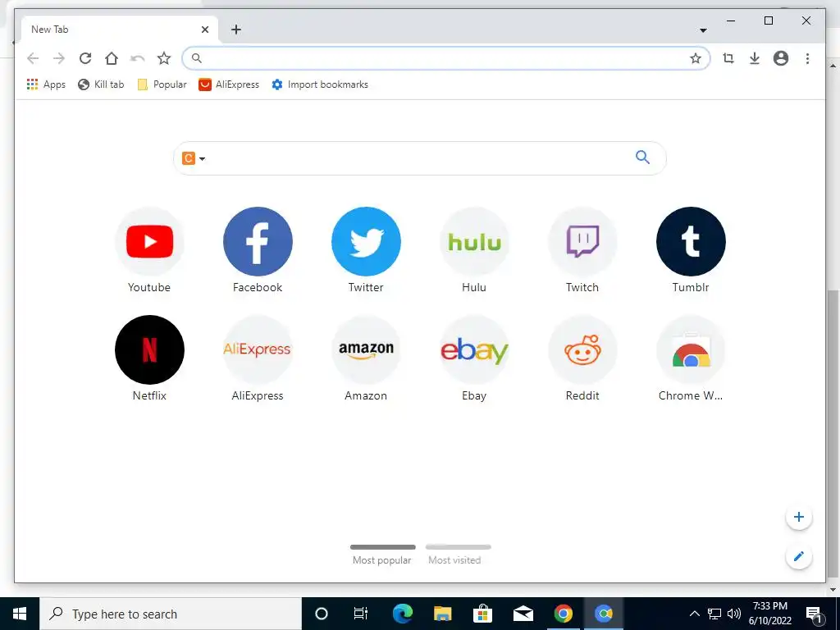840x630 pixels.
Task: Click the taskbar search box
Action: pyautogui.click(x=171, y=614)
